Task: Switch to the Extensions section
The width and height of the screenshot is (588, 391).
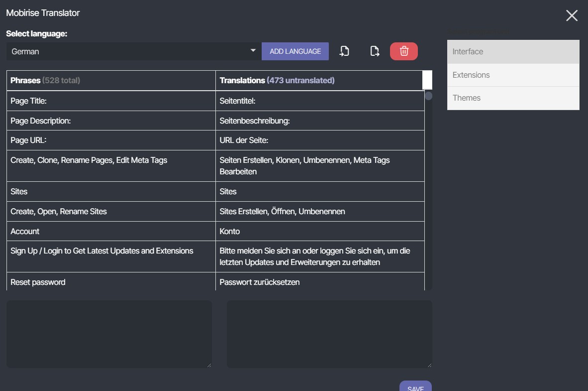Action: [x=513, y=75]
